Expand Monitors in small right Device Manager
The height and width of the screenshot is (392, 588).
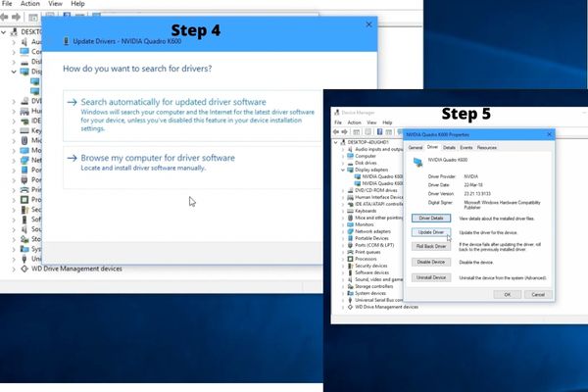pos(343,224)
